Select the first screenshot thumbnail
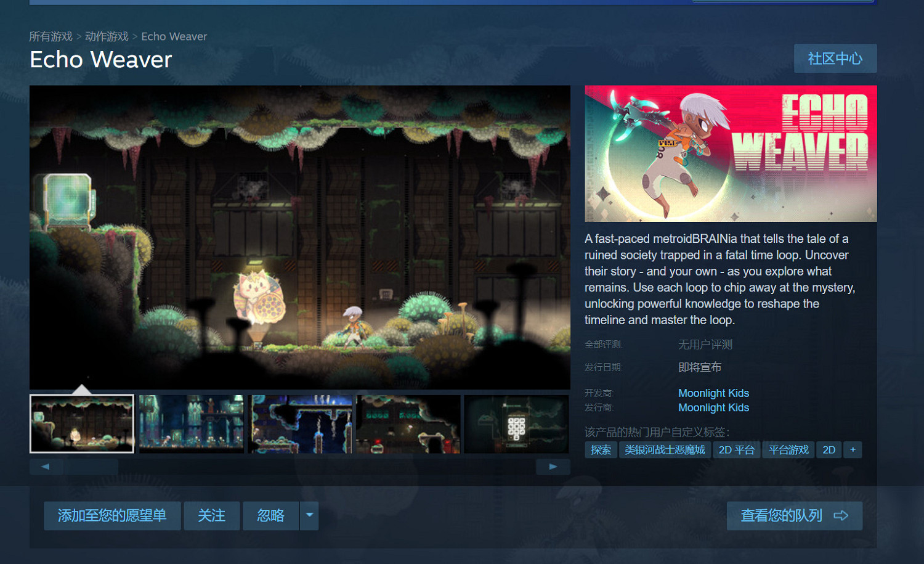This screenshot has width=924, height=564. coord(81,423)
